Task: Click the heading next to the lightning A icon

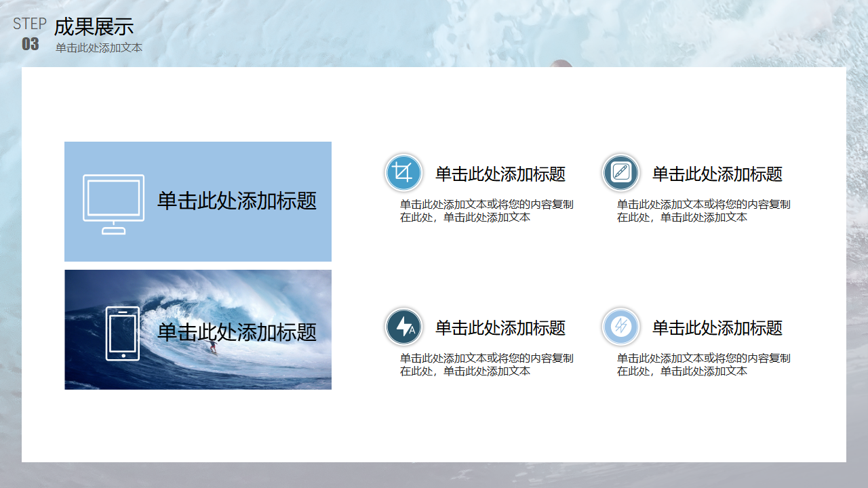Action: point(500,328)
